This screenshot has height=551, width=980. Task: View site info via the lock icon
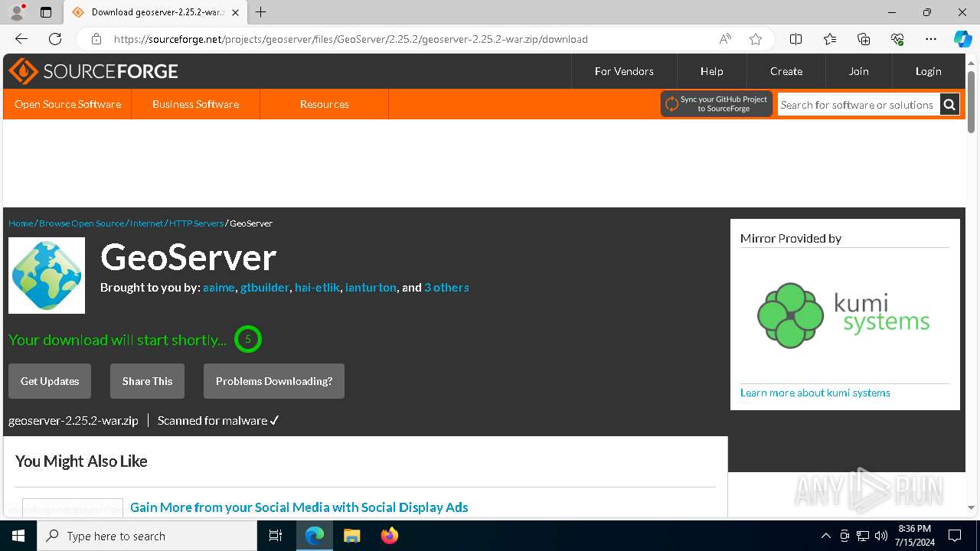tap(96, 39)
